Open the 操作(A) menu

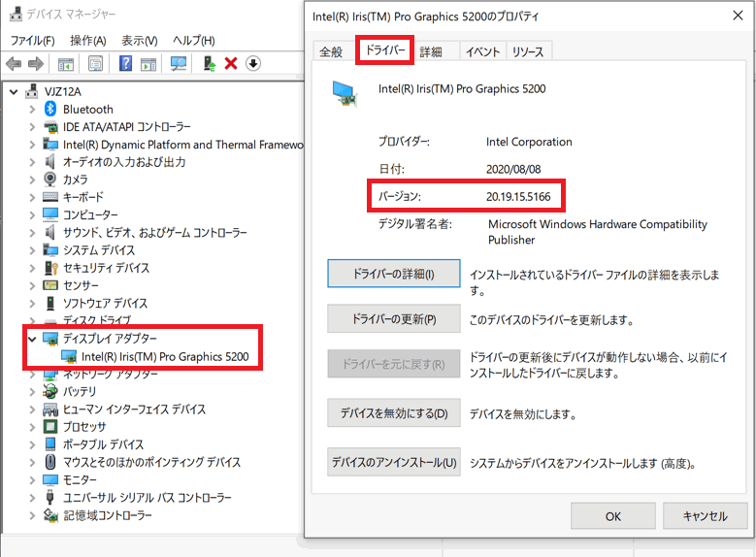(88, 41)
